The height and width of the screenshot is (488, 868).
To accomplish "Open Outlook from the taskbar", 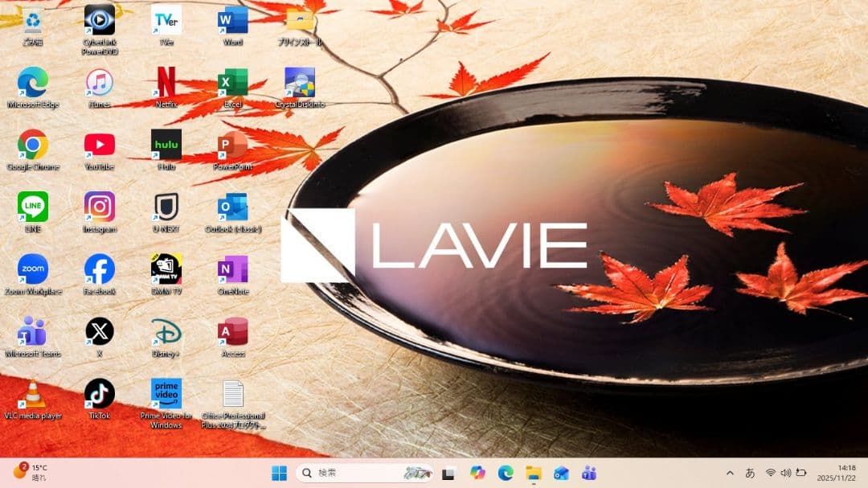I will pyautogui.click(x=560, y=474).
